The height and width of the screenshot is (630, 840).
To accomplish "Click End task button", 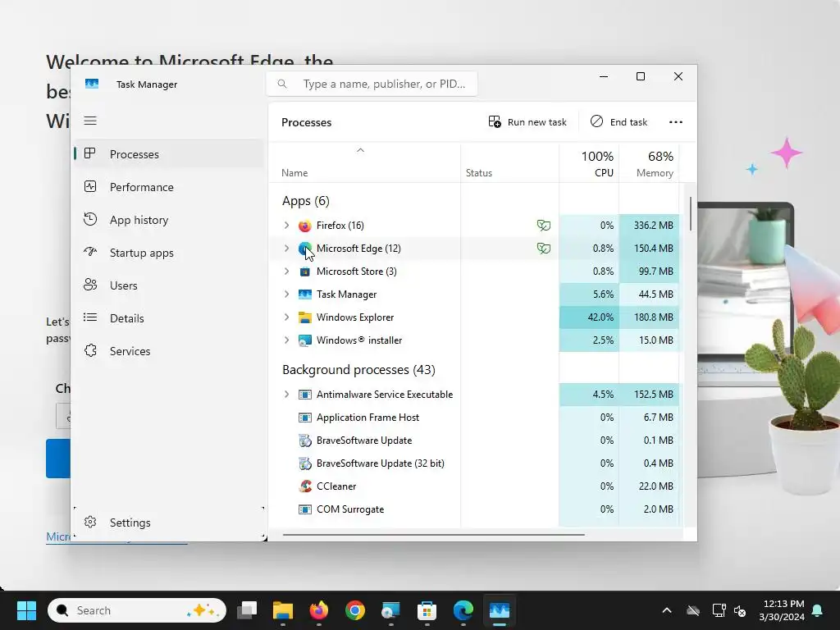I will pyautogui.click(x=619, y=122).
